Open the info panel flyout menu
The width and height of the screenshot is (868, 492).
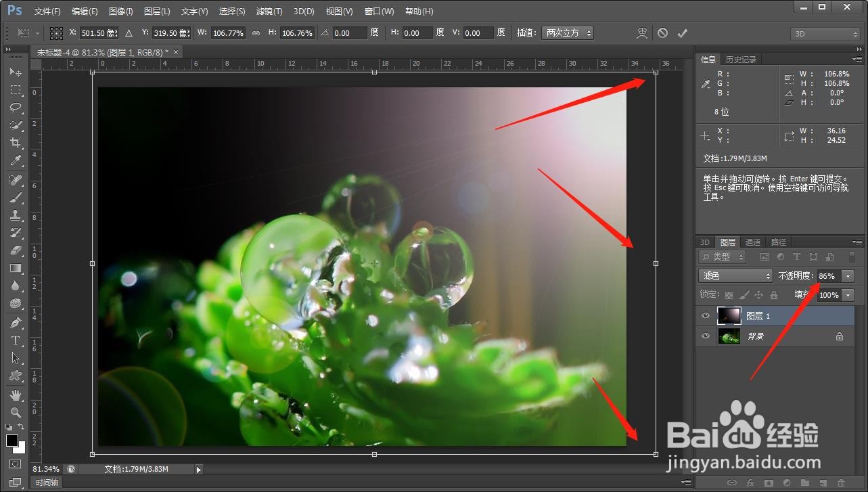pyautogui.click(x=858, y=59)
